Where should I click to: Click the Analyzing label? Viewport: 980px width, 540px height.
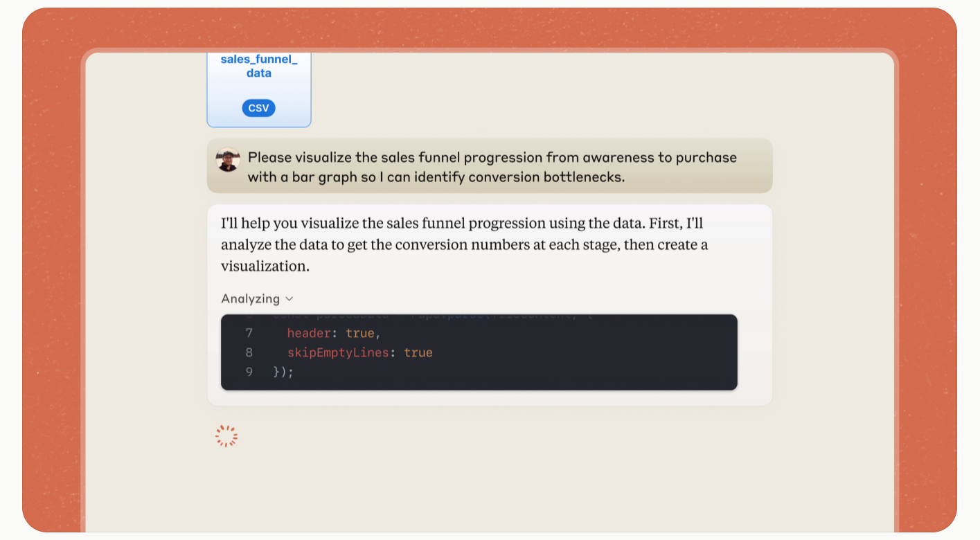coord(250,299)
